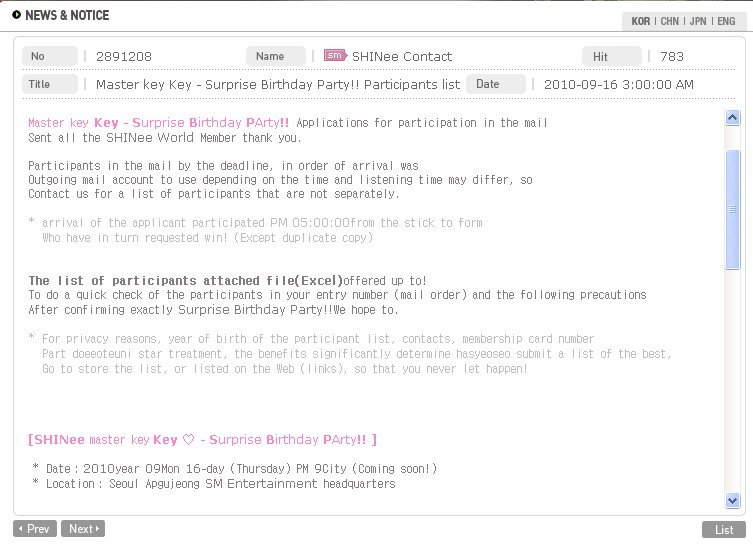Click the pink SM badge icon
This screenshot has height=560, width=753.
tap(335, 55)
